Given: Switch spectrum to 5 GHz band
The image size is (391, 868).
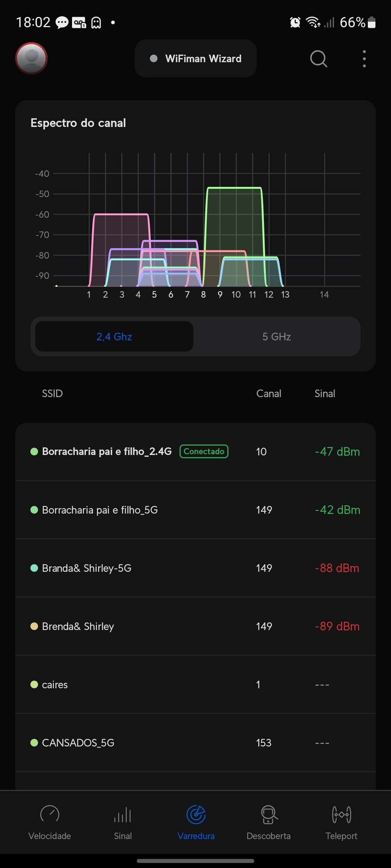Looking at the screenshot, I should coord(277,337).
